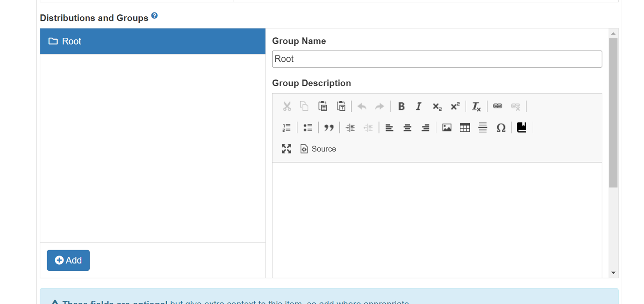644x304 pixels.
Task: Toggle bold formatting in editor toolbar
Action: click(x=401, y=106)
